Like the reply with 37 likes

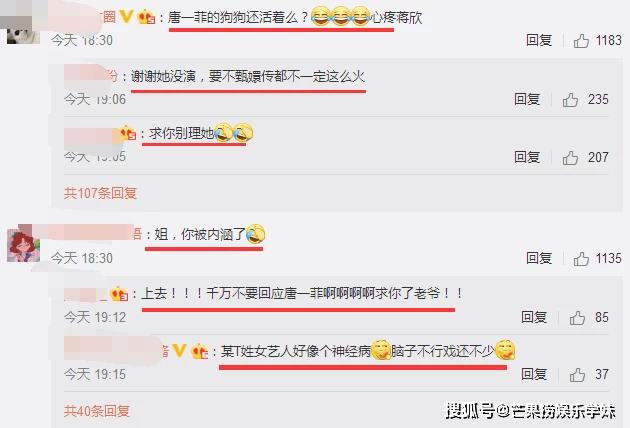pos(577,375)
